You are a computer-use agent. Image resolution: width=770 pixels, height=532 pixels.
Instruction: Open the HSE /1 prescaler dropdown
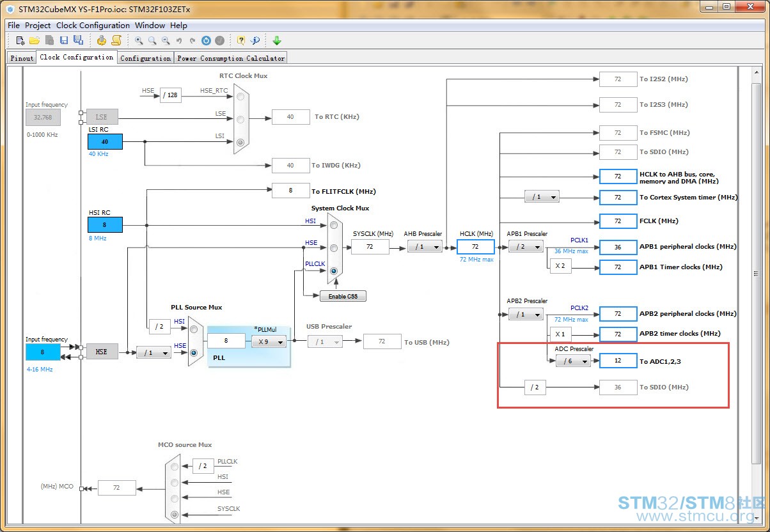(153, 352)
